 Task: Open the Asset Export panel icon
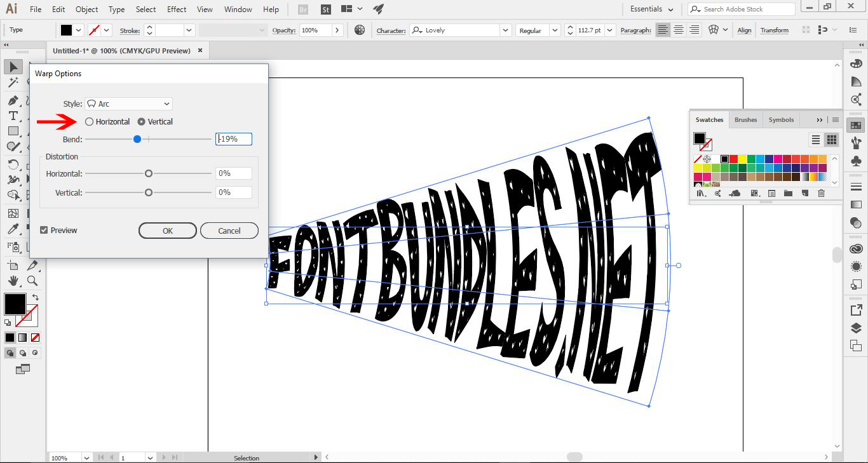click(856, 310)
